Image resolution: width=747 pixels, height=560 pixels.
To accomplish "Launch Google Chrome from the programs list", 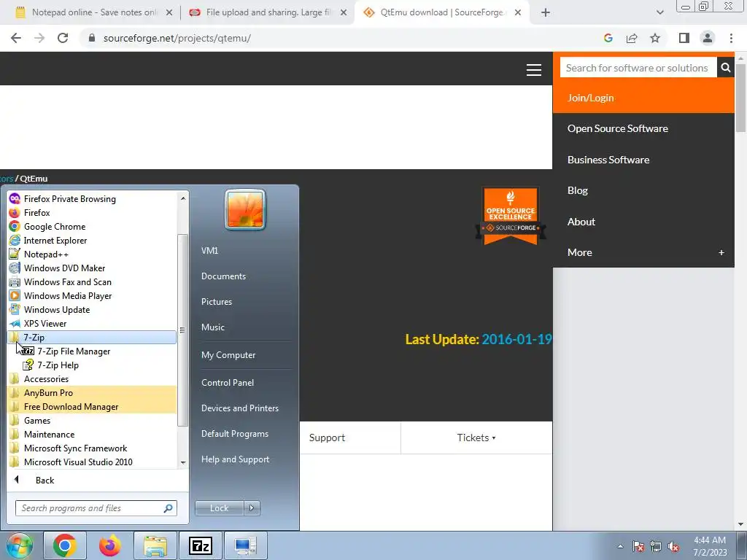I will 54,227.
